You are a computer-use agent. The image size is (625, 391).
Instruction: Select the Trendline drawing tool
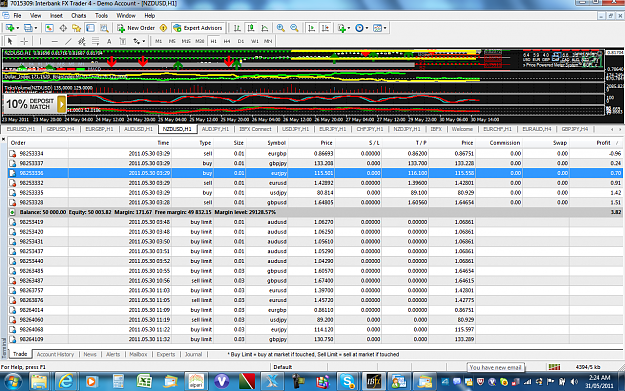[68, 41]
